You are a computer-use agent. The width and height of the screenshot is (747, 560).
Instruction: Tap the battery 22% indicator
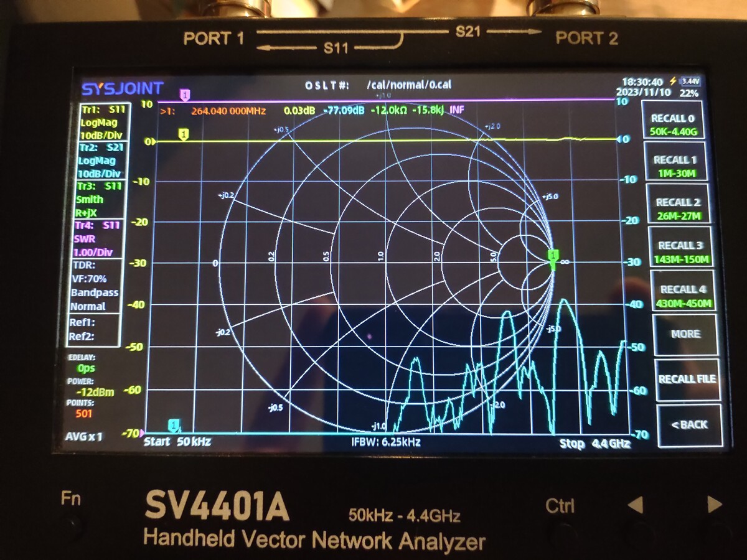click(x=688, y=93)
